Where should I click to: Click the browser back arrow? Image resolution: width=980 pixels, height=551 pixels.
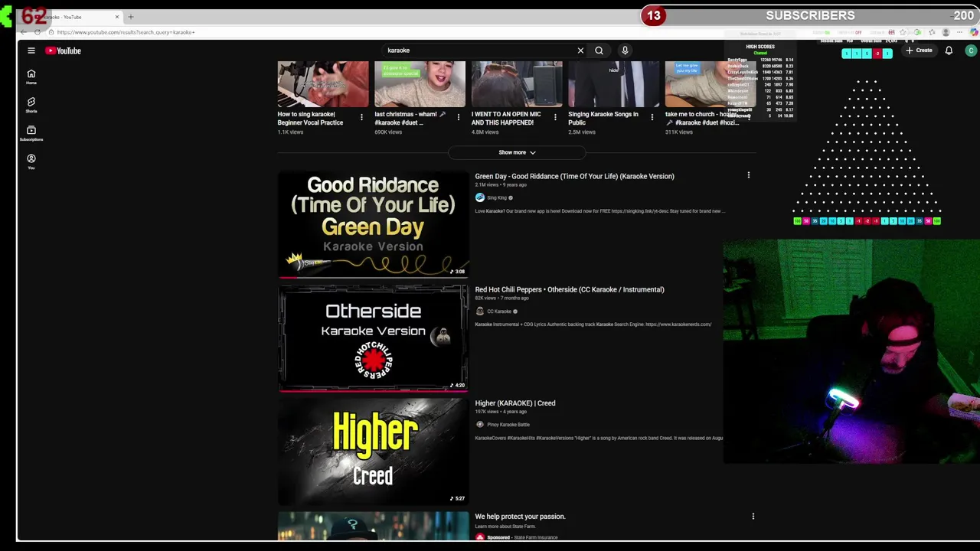coord(24,32)
